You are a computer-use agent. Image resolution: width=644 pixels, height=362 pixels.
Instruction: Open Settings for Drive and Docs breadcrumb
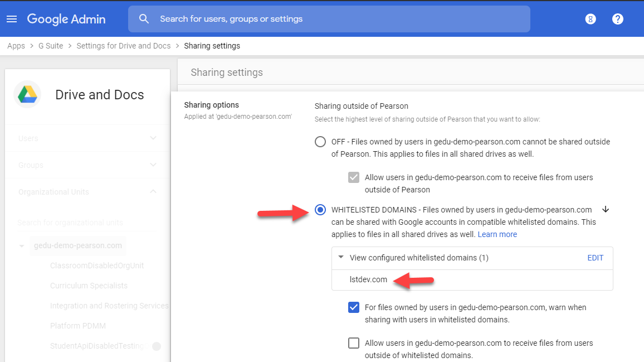pyautogui.click(x=123, y=45)
